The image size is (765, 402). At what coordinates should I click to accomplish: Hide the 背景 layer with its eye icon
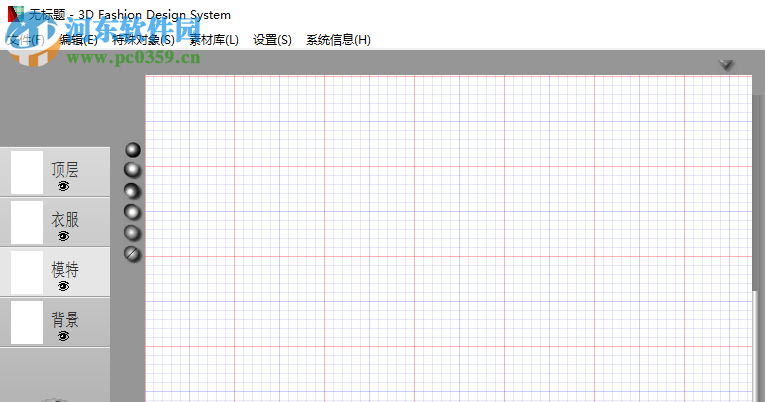tap(63, 336)
